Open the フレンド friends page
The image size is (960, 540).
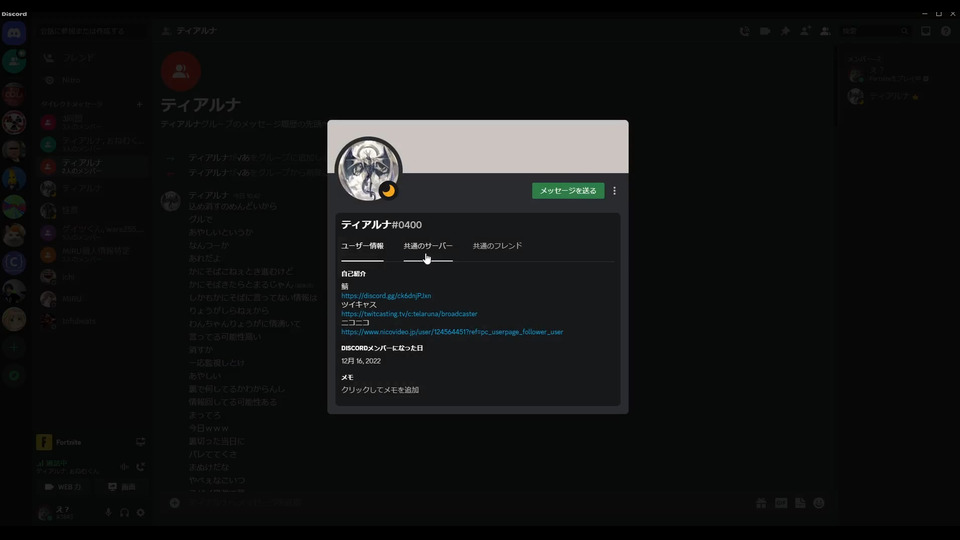click(x=92, y=58)
